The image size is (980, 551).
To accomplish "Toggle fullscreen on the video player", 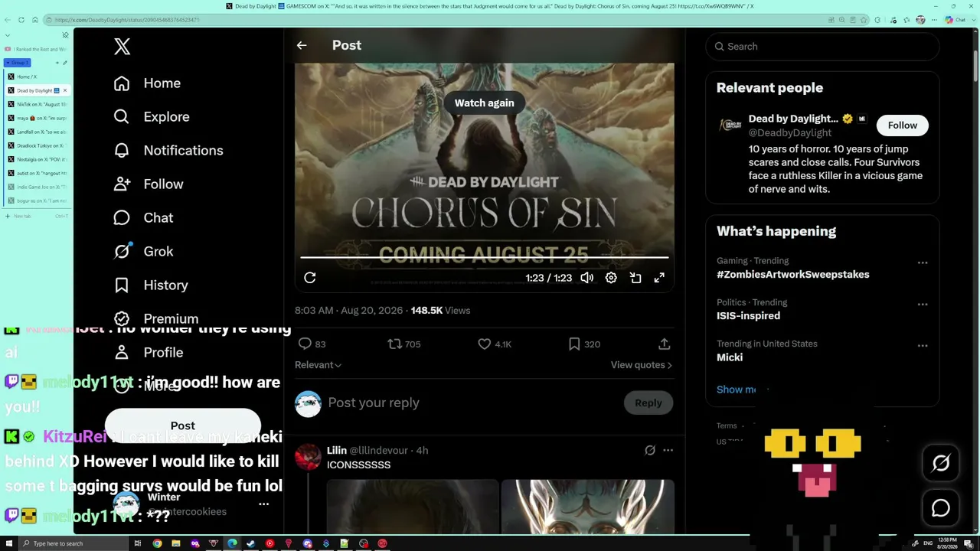I will coord(659,278).
